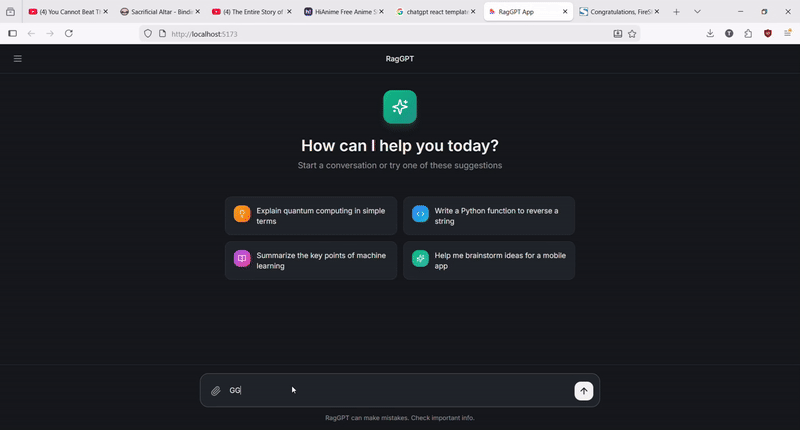Select the RagGPT App tab
The image size is (800, 430).
coord(528,12)
